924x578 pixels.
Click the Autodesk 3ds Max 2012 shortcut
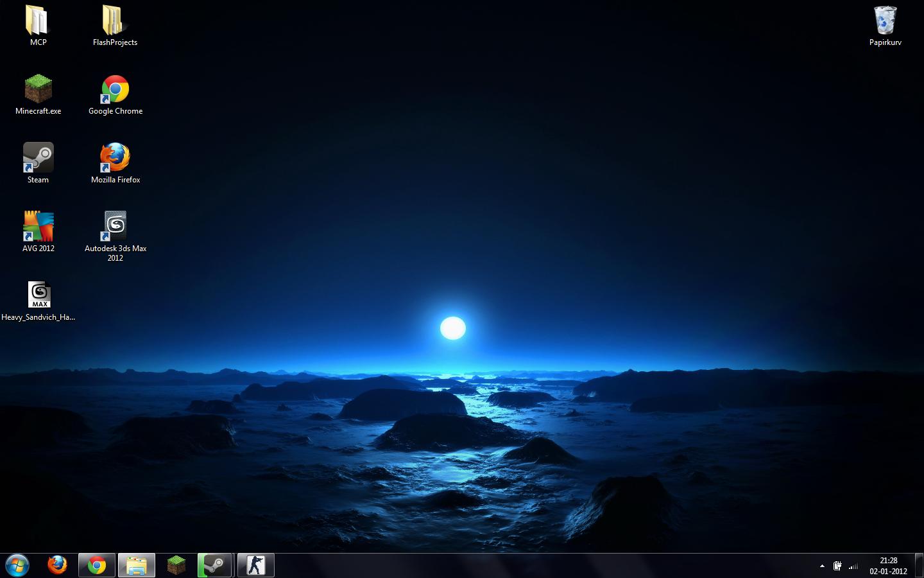[x=116, y=227]
